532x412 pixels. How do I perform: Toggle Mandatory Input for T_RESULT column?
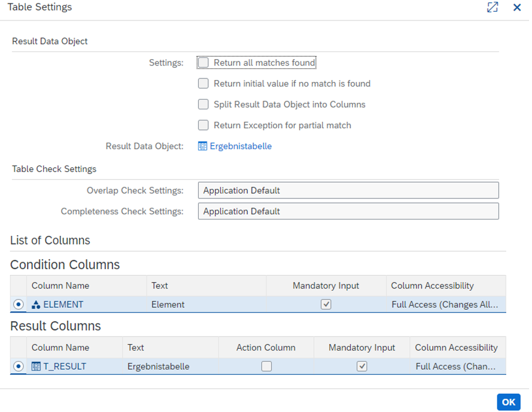click(362, 366)
